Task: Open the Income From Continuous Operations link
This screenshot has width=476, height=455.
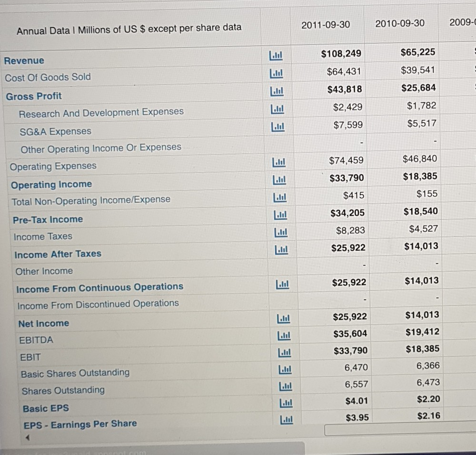Action: tap(100, 288)
